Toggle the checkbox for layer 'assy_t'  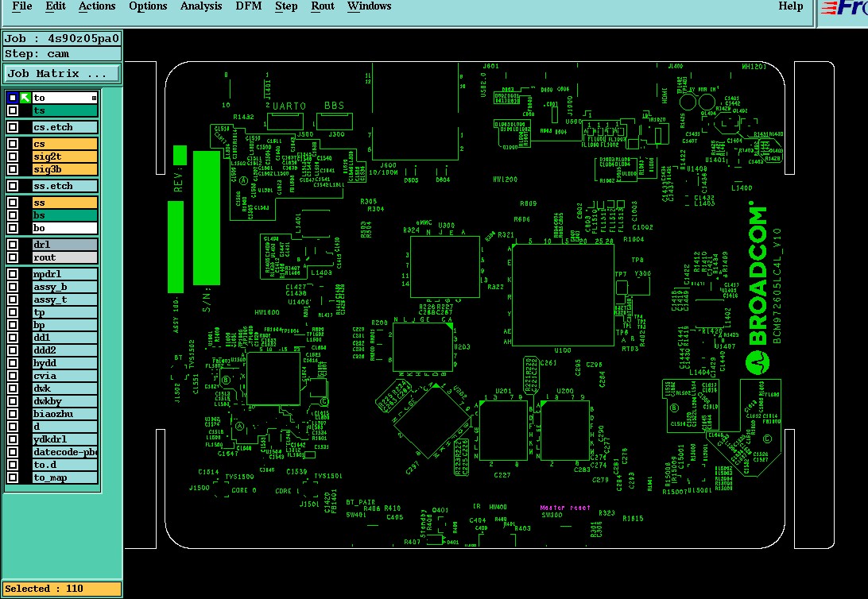pyautogui.click(x=13, y=299)
